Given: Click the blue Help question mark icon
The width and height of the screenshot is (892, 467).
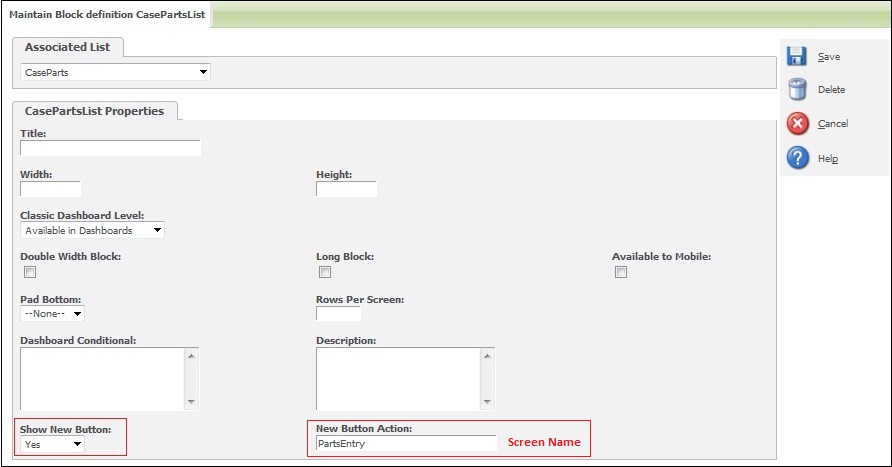Looking at the screenshot, I should pos(797,158).
